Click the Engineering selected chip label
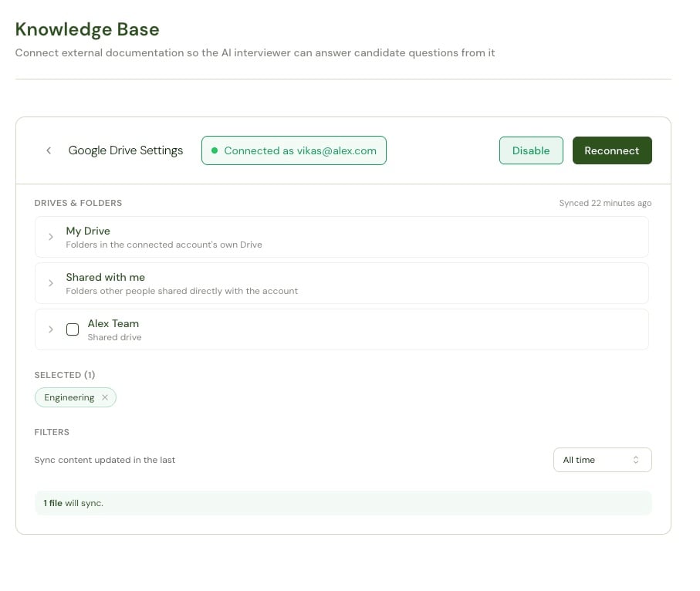This screenshot has height=591, width=700. (x=69, y=397)
